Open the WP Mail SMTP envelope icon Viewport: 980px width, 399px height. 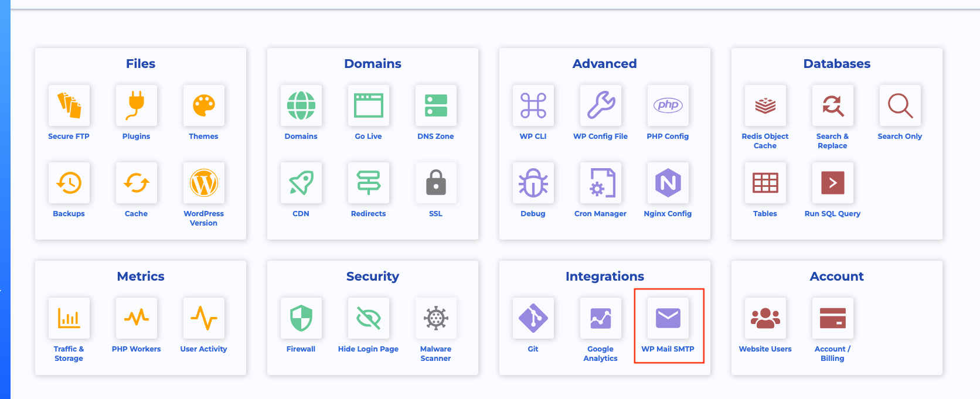click(668, 318)
